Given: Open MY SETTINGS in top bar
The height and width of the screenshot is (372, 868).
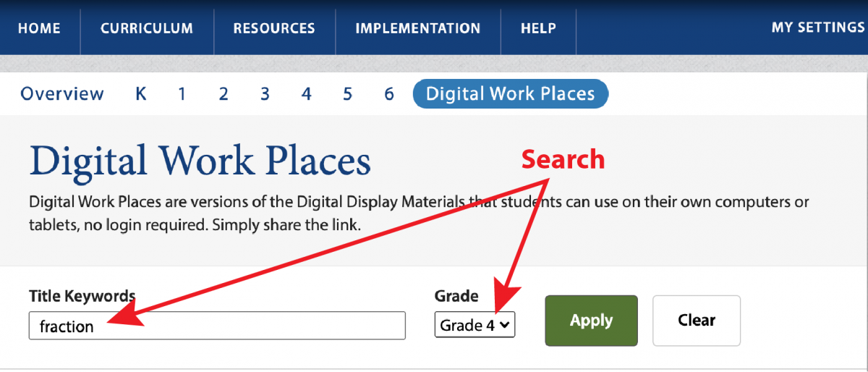Looking at the screenshot, I should coord(818,28).
